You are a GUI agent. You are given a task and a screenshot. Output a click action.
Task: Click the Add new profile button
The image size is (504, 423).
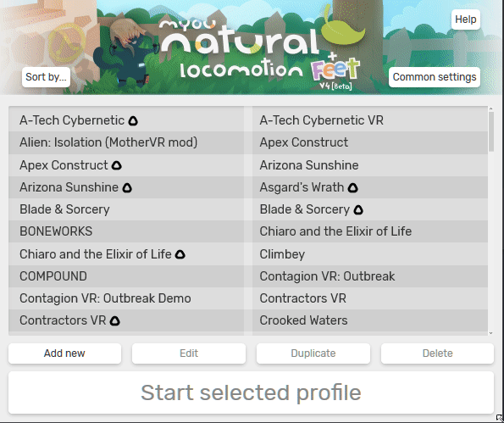(x=64, y=353)
